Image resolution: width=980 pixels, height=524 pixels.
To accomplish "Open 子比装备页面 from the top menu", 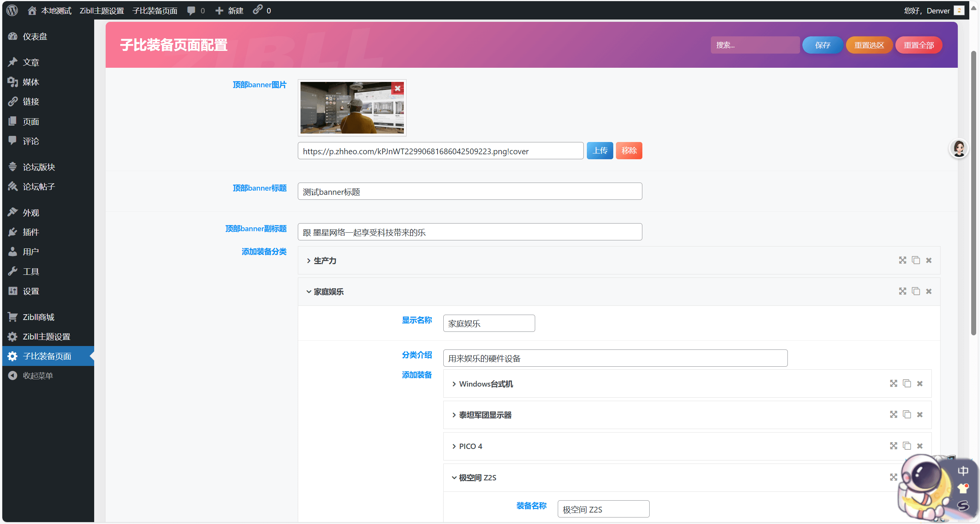I will coord(155,10).
